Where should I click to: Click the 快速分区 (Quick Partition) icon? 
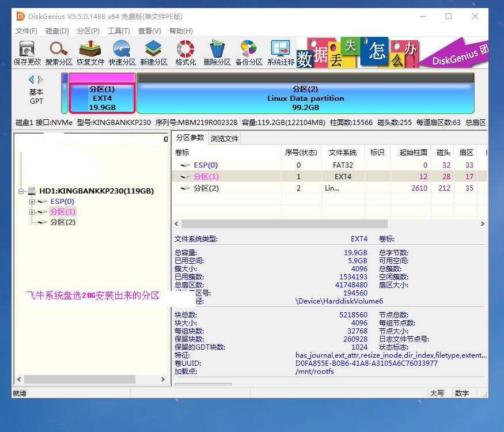click(122, 53)
